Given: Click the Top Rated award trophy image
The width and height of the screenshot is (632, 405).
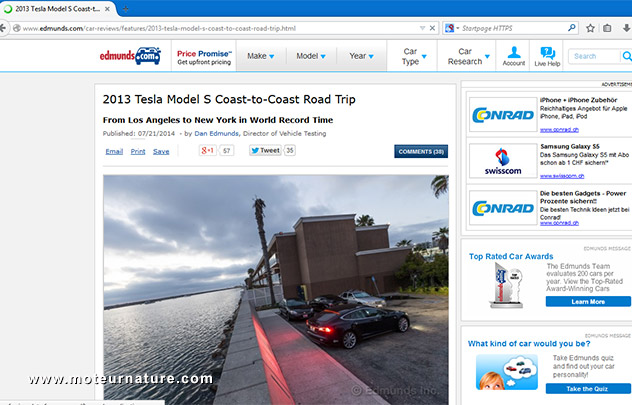Looking at the screenshot, I should pyautogui.click(x=506, y=286).
